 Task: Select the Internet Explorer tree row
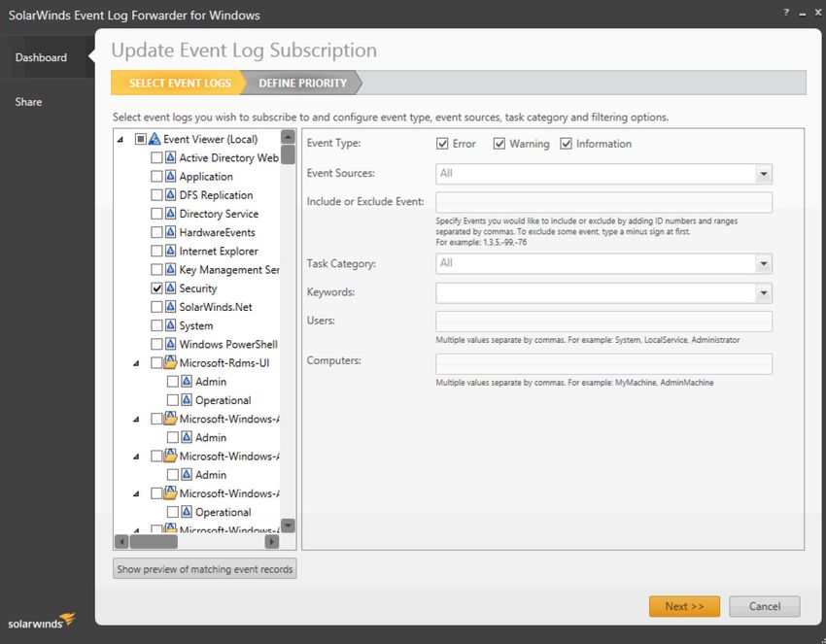219,252
